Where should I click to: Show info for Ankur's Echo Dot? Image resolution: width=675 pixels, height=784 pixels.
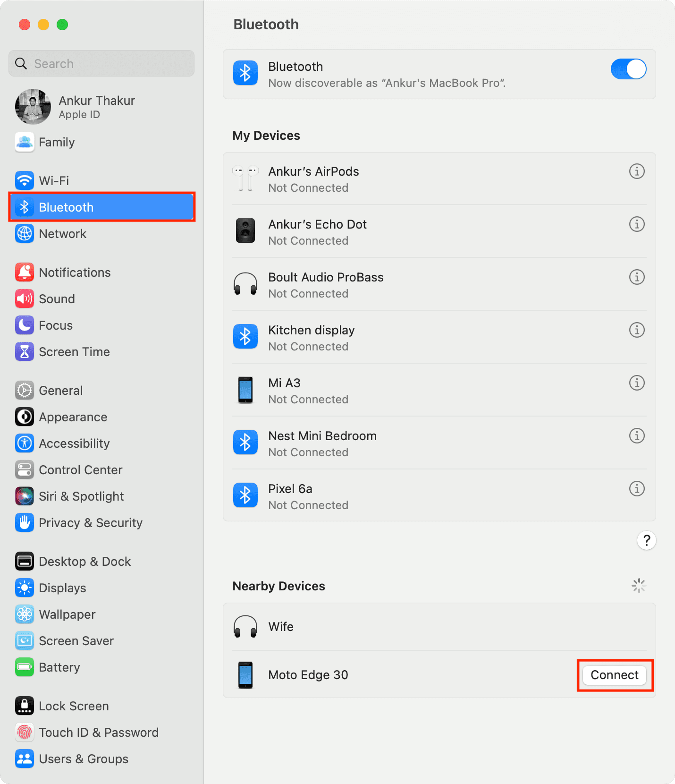pyautogui.click(x=637, y=224)
